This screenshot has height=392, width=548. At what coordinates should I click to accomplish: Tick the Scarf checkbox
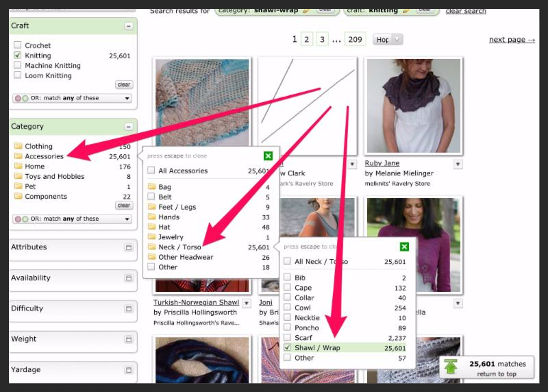[x=288, y=338]
